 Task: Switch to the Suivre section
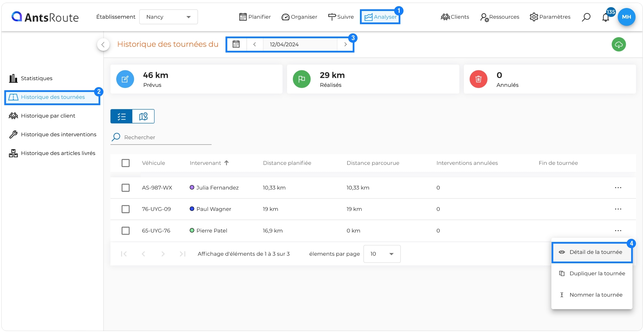tap(341, 17)
